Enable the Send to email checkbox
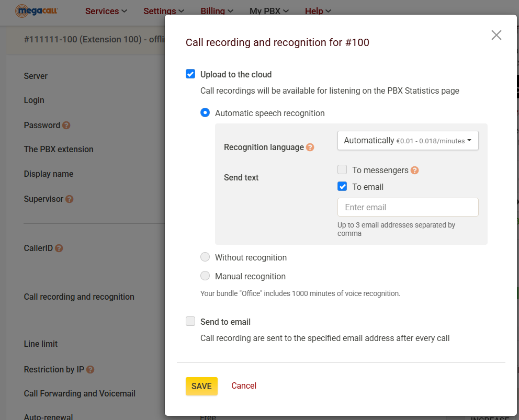Screen dimensions: 519x420 [190, 322]
